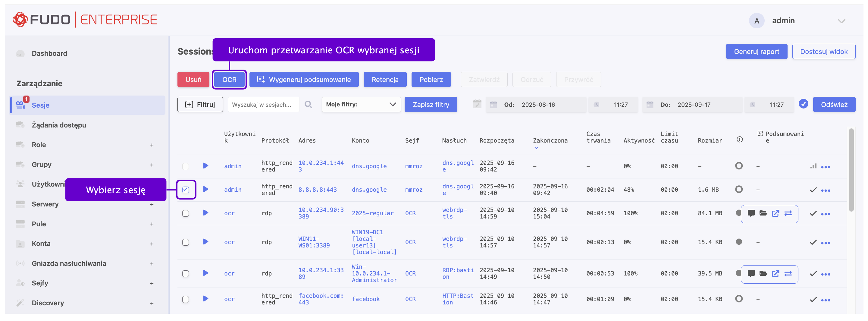Play the 84.1 MB ocr rdp session

(x=205, y=213)
